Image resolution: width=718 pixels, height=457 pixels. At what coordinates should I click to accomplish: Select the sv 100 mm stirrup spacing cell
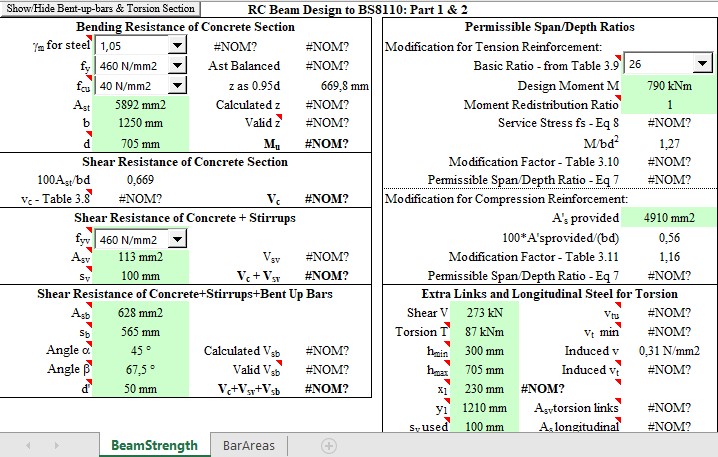click(141, 276)
